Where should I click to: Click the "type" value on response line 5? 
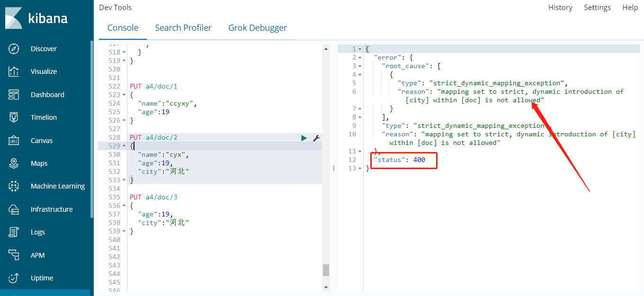(x=496, y=83)
